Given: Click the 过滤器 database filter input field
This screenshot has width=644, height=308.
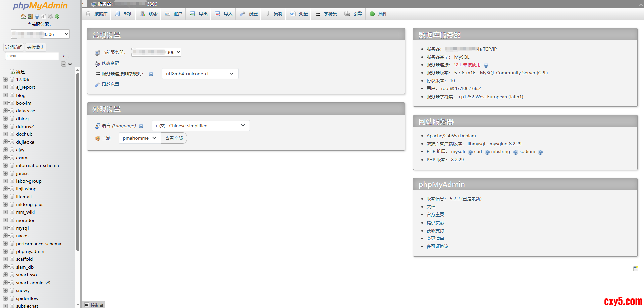Looking at the screenshot, I should click(32, 56).
